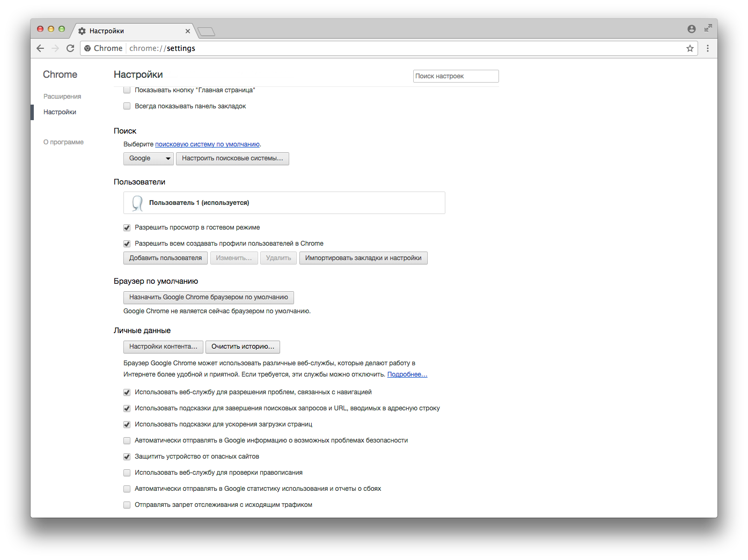Click the 'Поиск настроек' search field
The width and height of the screenshot is (748, 560).
pos(456,76)
